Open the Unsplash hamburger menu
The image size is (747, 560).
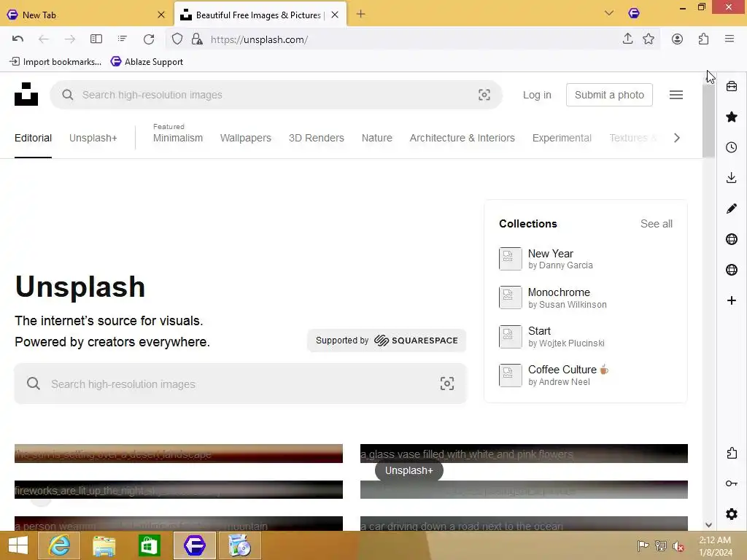tap(676, 95)
